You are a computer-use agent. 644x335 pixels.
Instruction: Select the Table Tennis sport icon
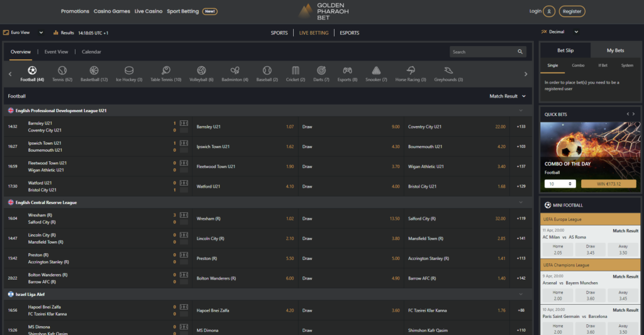(x=166, y=71)
